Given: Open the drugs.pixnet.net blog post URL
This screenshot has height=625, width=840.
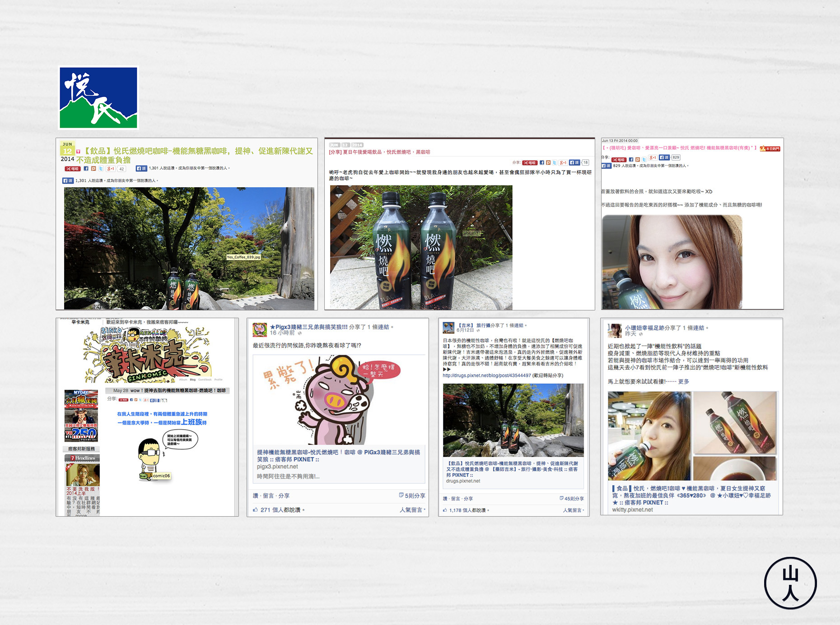Looking at the screenshot, I should point(486,375).
